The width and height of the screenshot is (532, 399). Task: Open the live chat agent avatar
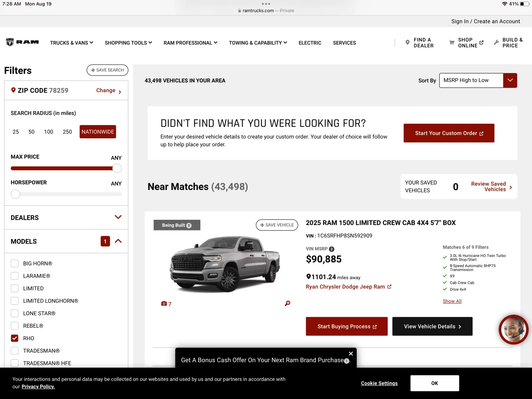513,330
